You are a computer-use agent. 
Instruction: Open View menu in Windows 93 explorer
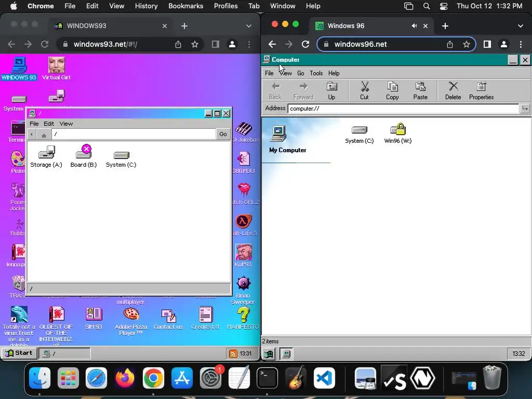click(x=66, y=124)
